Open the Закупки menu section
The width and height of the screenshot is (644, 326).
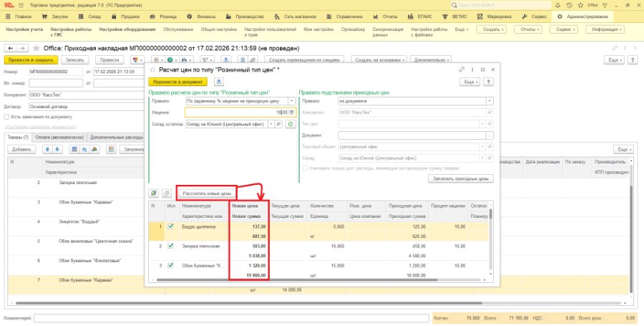click(x=56, y=17)
